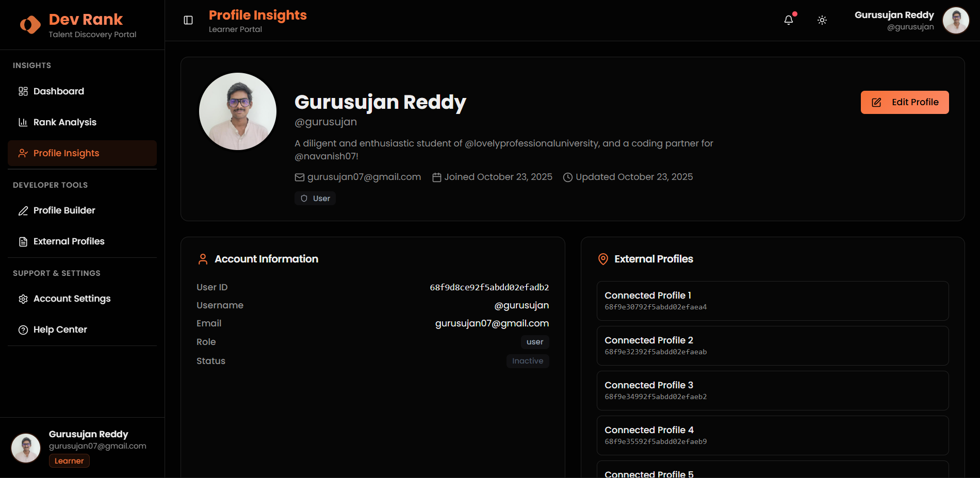
Task: Click the Dev Rank brand title
Action: click(x=86, y=20)
